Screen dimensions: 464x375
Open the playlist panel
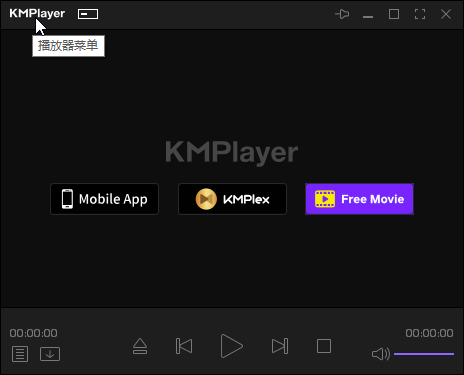pyautogui.click(x=20, y=354)
